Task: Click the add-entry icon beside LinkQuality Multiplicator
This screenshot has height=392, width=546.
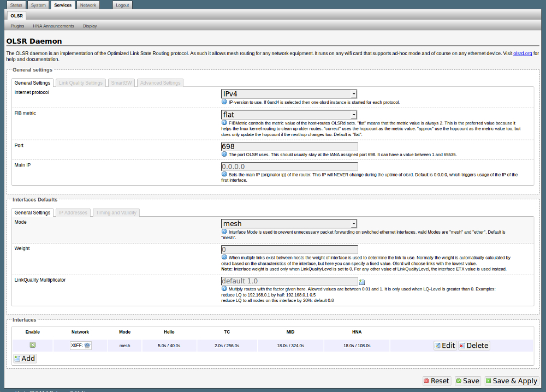Action: click(x=361, y=282)
